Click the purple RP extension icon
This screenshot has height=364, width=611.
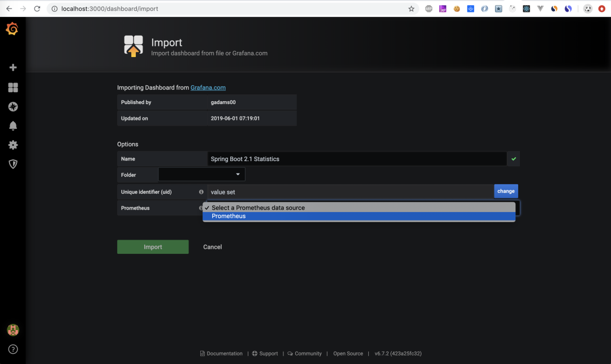(x=442, y=8)
